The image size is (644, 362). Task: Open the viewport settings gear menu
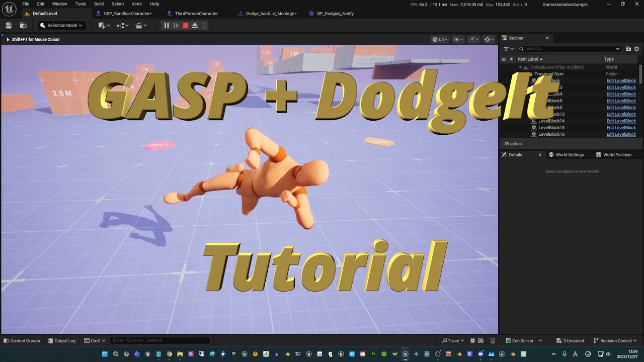click(488, 39)
